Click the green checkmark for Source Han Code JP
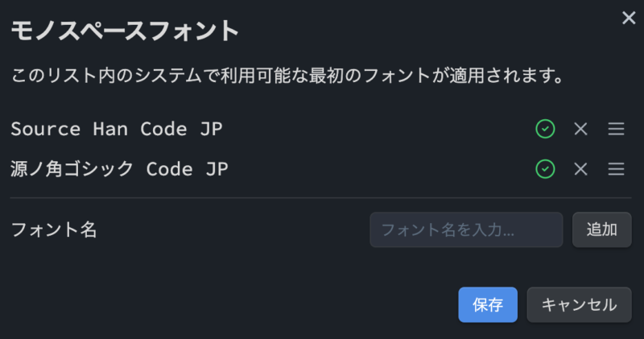Screen dimensions: 644x339 coord(545,129)
